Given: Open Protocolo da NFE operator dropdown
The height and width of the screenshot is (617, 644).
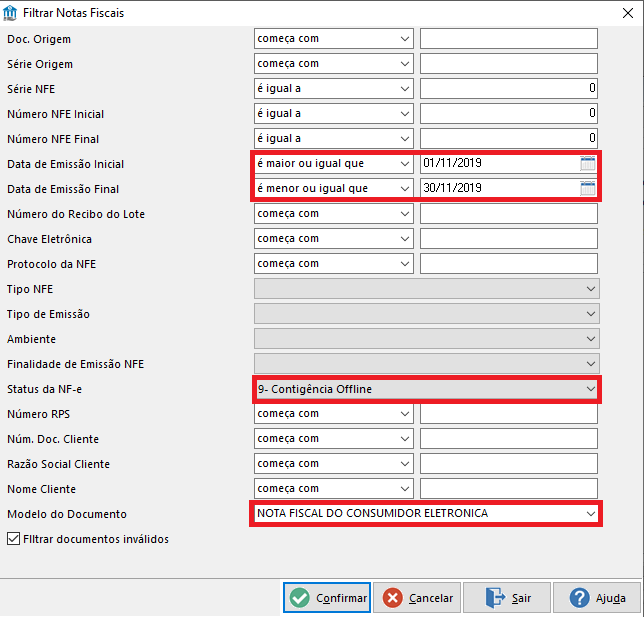Looking at the screenshot, I should pos(334,264).
